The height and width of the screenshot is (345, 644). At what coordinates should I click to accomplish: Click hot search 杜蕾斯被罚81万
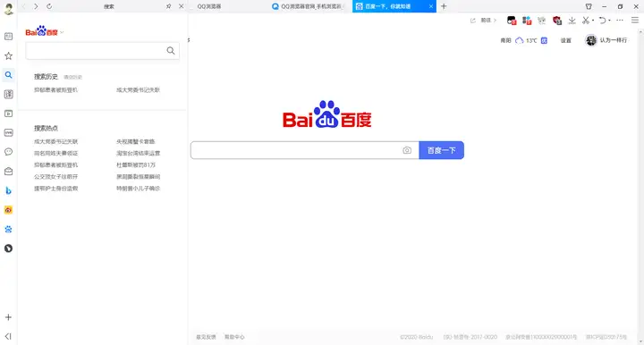coord(136,165)
